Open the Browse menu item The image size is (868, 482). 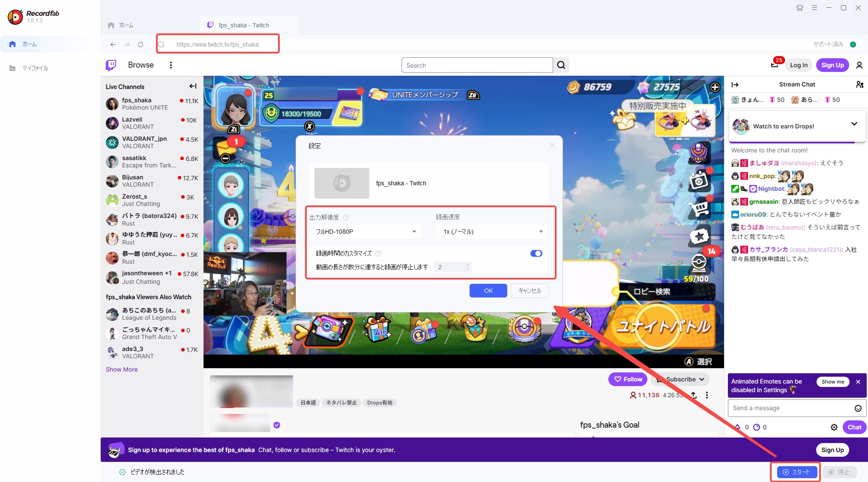[141, 65]
